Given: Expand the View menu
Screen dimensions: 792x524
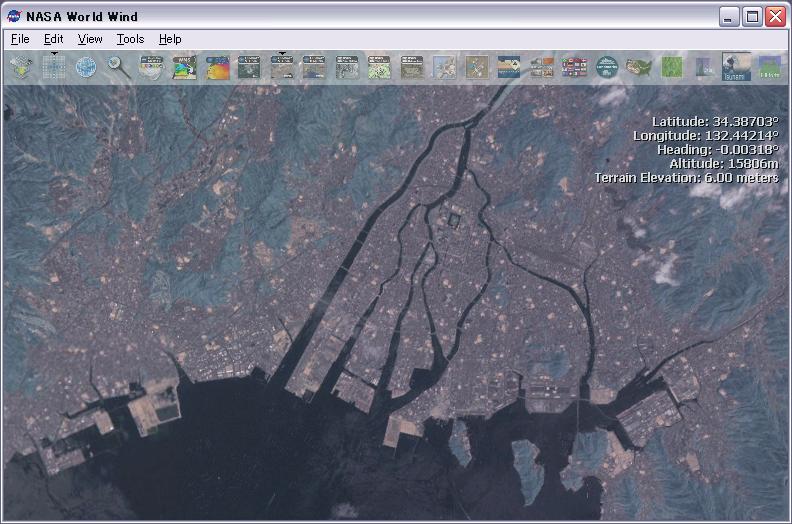Looking at the screenshot, I should [x=90, y=39].
